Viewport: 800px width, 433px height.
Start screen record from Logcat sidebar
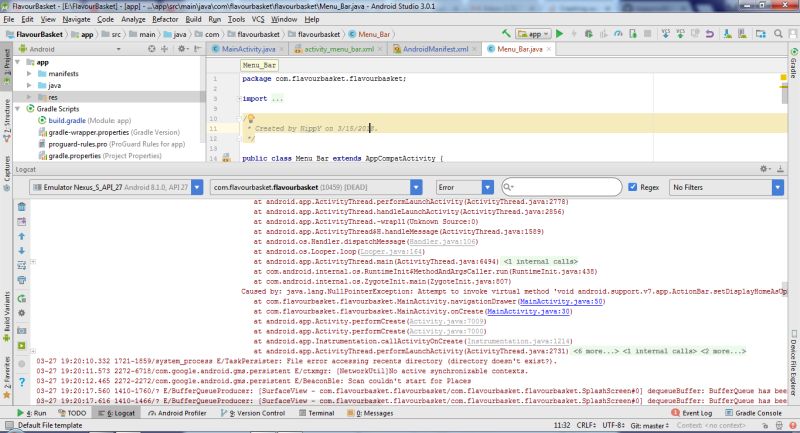pyautogui.click(x=21, y=345)
